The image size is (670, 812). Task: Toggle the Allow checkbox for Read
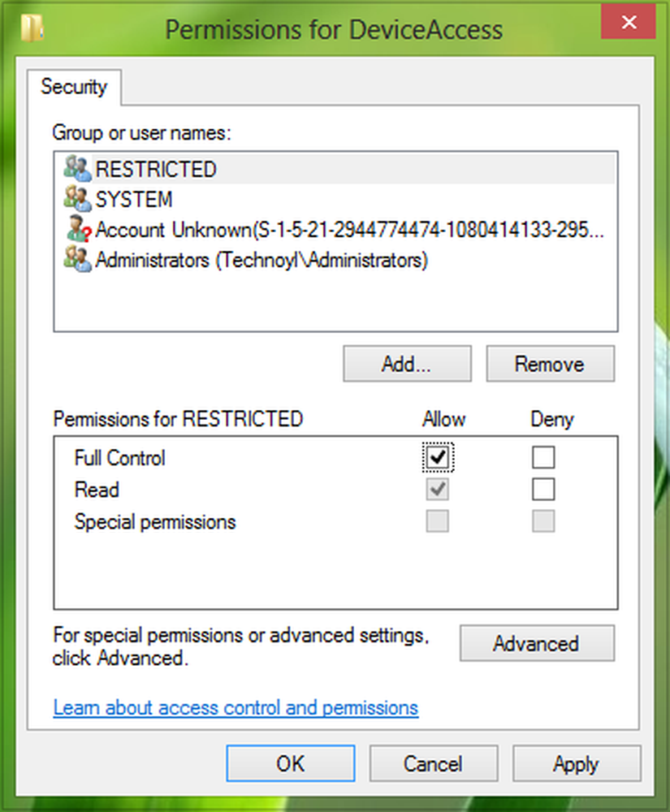coord(439,490)
